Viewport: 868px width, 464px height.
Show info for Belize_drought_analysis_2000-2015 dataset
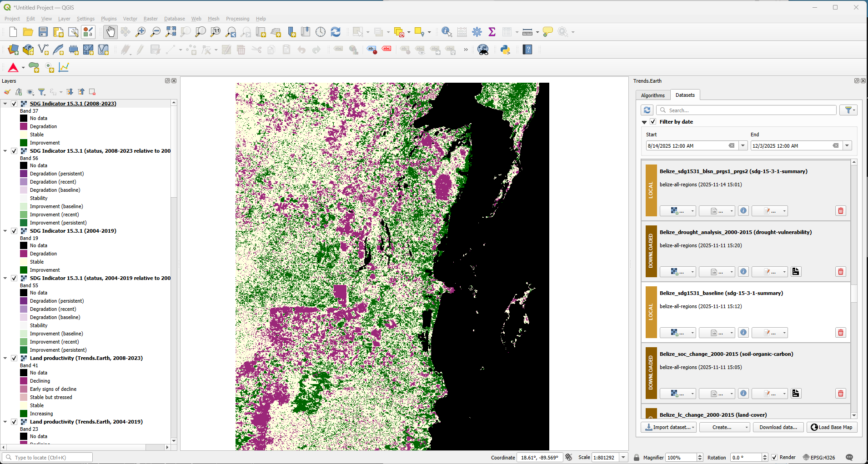pyautogui.click(x=743, y=272)
